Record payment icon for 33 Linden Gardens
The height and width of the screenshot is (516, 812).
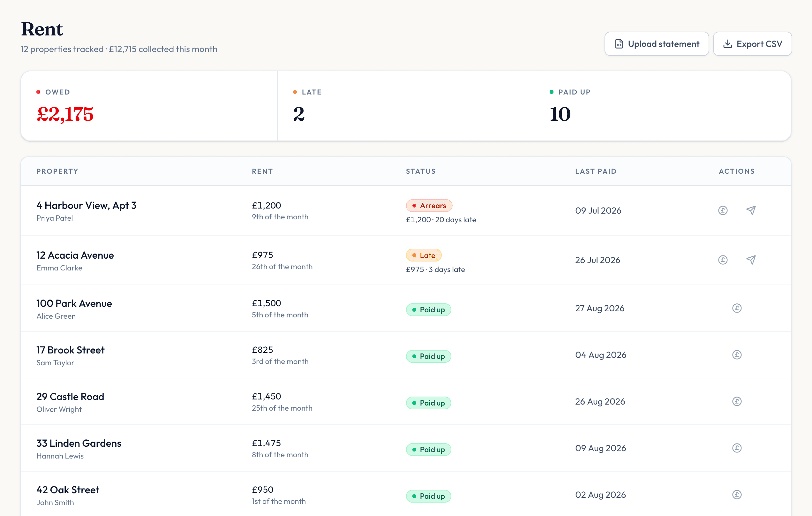[737, 448]
